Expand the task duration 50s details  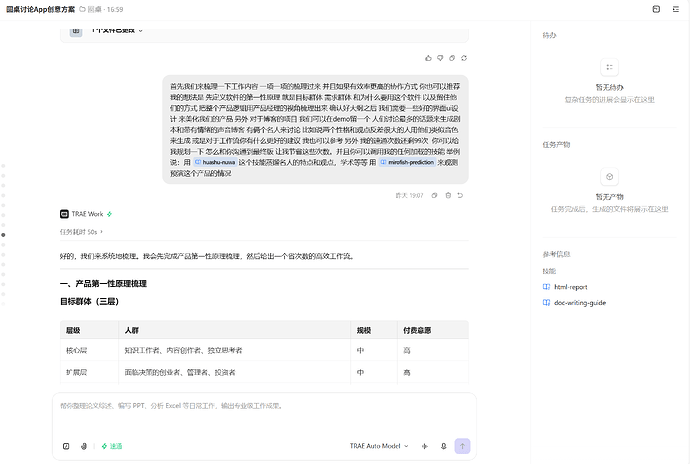click(x=81, y=232)
